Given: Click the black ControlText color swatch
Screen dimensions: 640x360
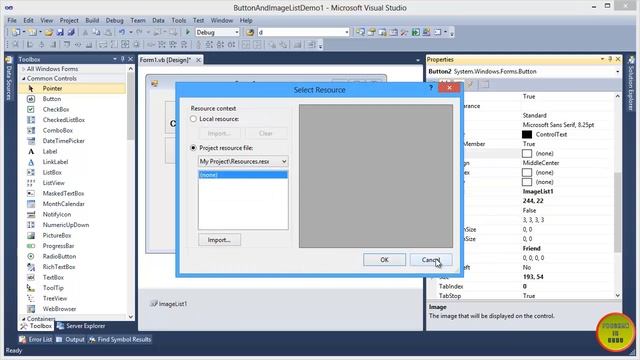Looking at the screenshot, I should tap(527, 134).
